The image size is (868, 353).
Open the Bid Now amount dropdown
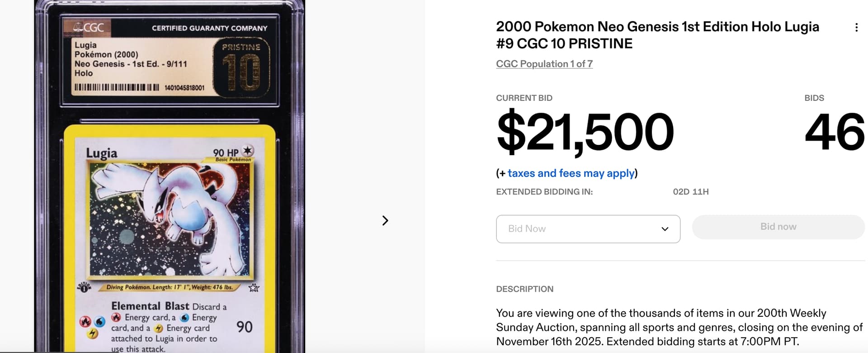[588, 229]
